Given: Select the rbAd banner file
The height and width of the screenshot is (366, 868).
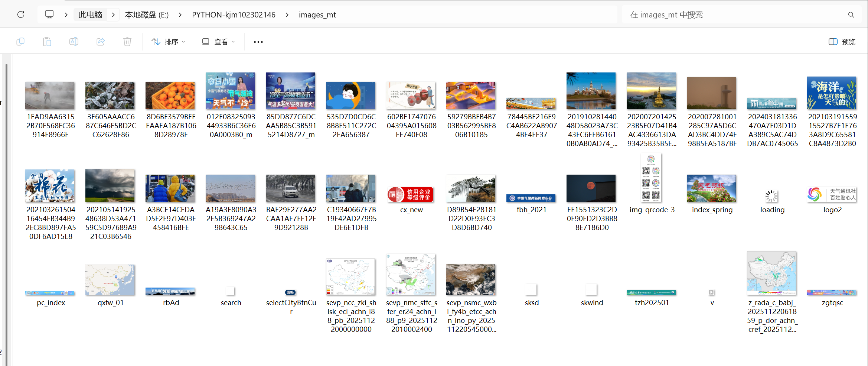Looking at the screenshot, I should coord(170,292).
